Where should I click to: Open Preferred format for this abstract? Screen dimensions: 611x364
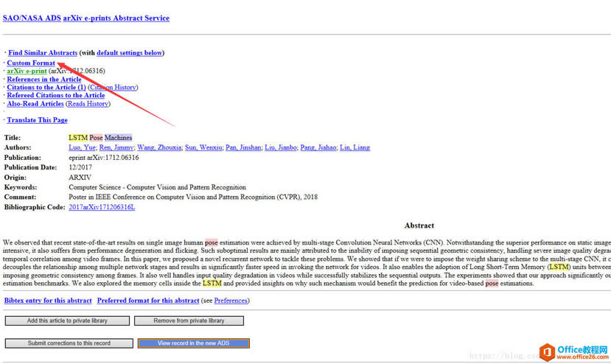[x=148, y=301]
